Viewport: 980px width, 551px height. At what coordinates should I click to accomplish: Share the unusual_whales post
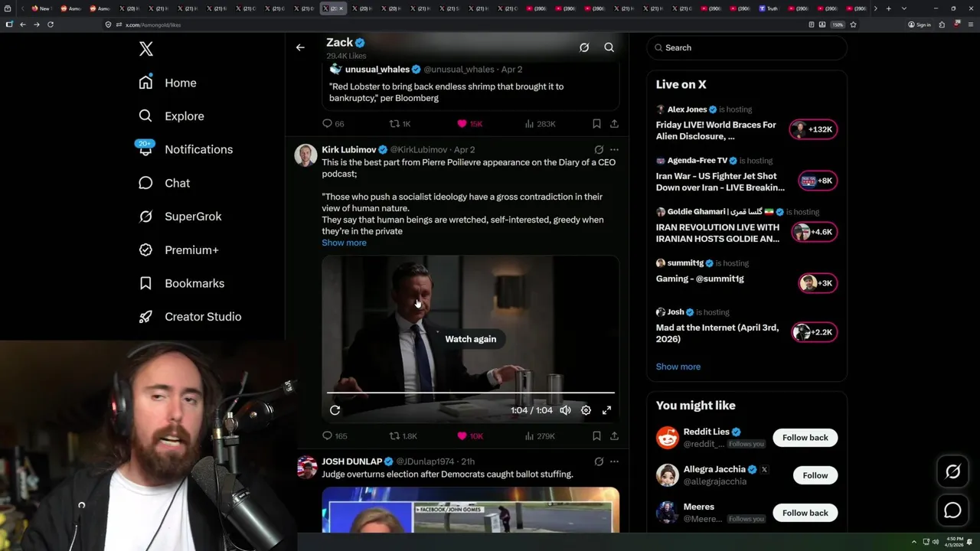pos(614,124)
